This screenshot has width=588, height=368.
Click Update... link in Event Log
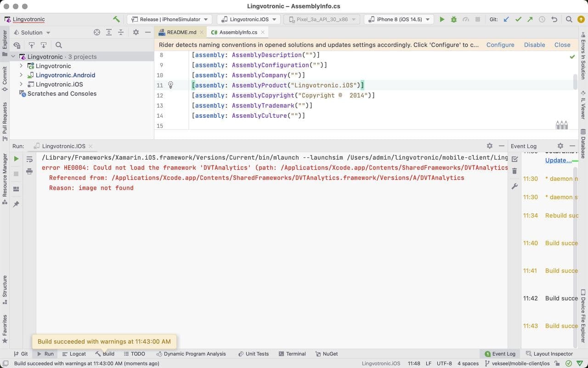(558, 160)
